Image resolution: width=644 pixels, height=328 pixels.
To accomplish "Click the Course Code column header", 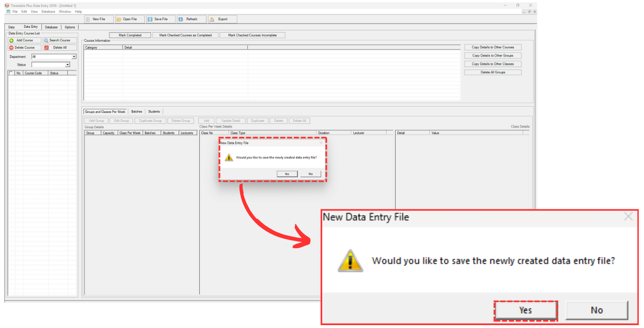I will point(33,73).
